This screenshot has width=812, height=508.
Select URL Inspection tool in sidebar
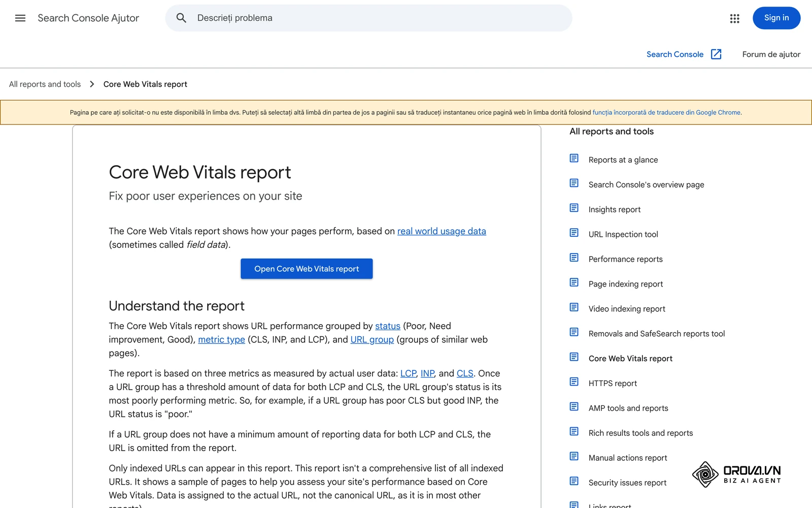[x=623, y=235]
